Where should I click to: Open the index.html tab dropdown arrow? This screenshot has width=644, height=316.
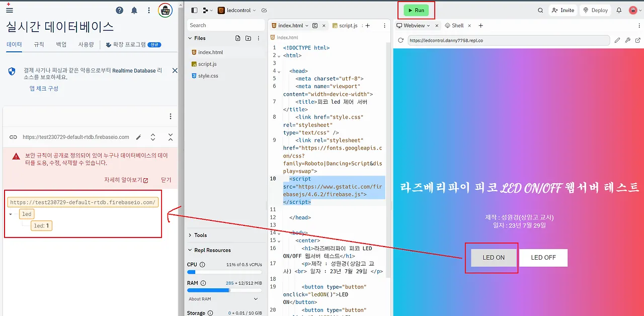[x=307, y=26]
